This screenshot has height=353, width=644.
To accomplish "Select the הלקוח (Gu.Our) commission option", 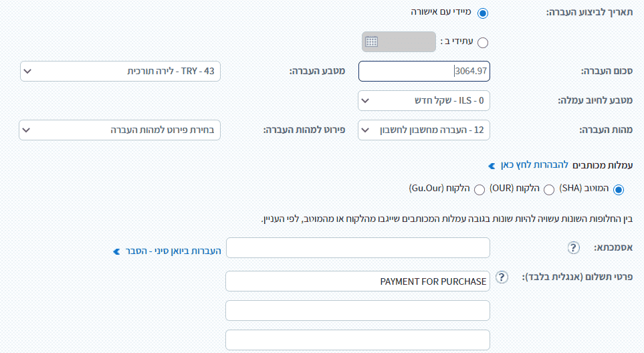I will [x=479, y=190].
